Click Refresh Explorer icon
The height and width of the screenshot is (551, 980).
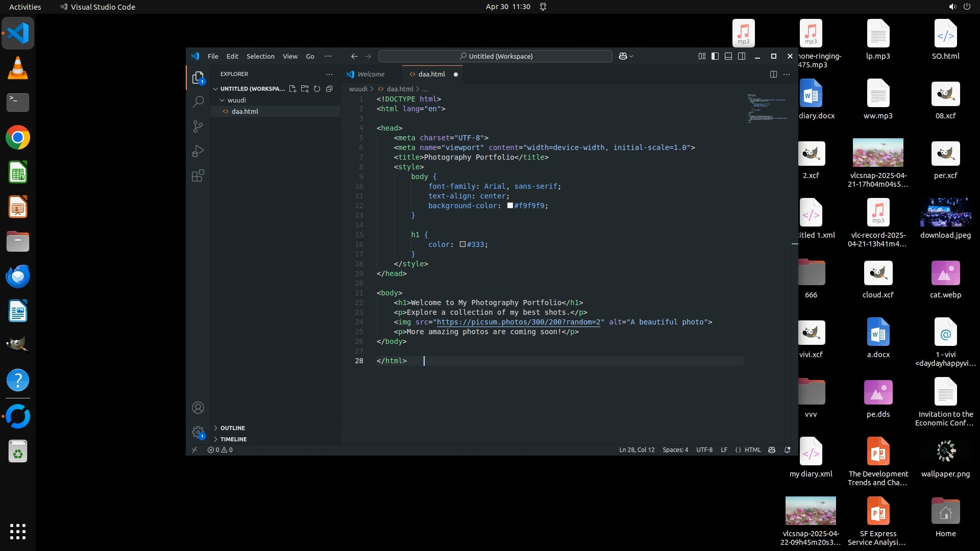317,89
